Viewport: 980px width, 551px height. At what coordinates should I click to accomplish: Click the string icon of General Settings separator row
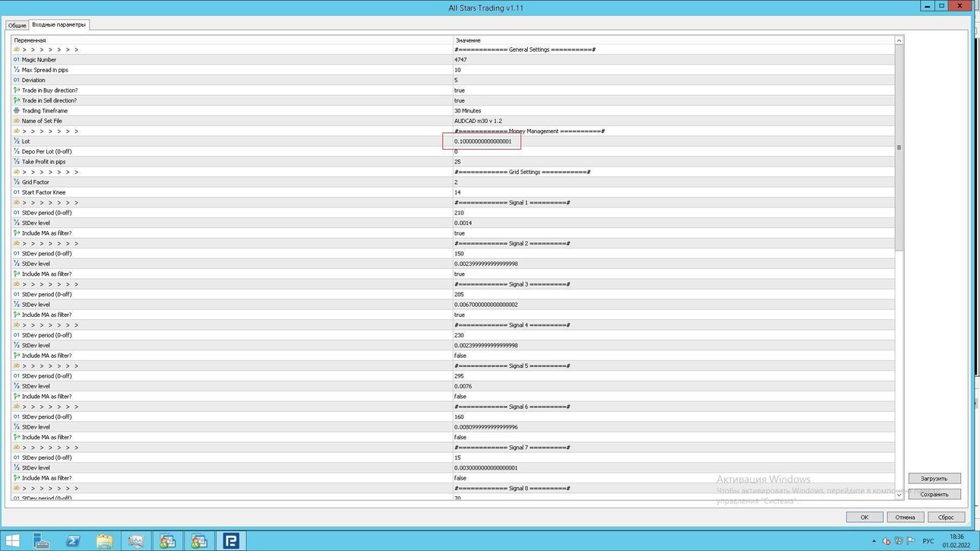point(17,49)
